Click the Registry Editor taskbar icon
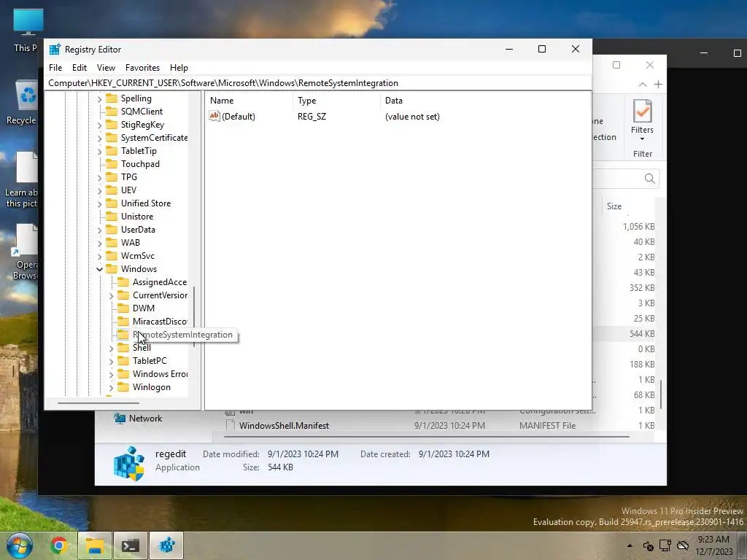Screen dimensions: 747x560 (x=166, y=545)
